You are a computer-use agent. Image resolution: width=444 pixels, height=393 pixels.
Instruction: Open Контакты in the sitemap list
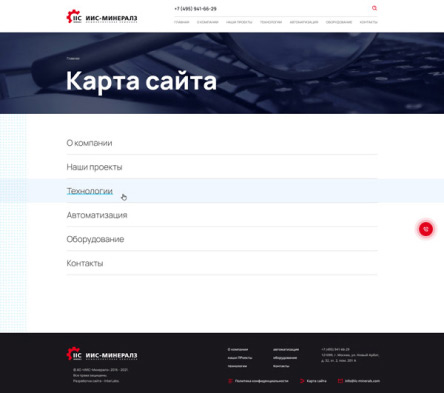(x=85, y=263)
